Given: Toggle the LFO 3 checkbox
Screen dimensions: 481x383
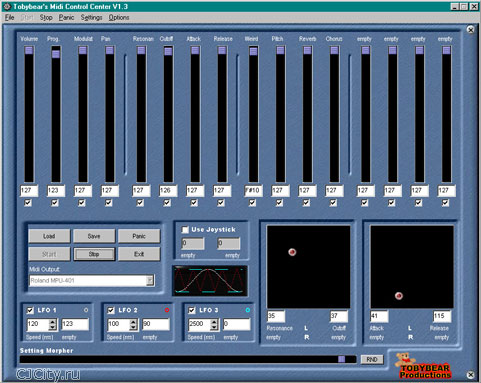Looking at the screenshot, I should [192, 310].
